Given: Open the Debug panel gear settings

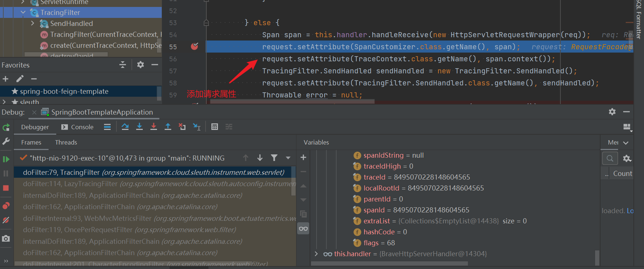Looking at the screenshot, I should 612,112.
